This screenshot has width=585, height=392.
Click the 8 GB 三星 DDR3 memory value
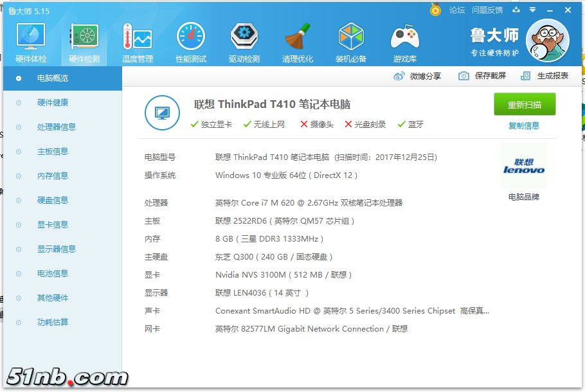pyautogui.click(x=269, y=239)
